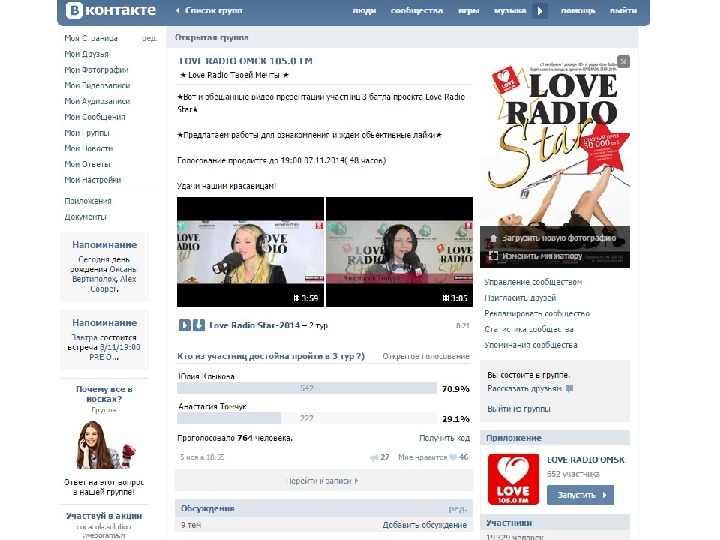The image size is (720, 540).
Task: Click Изменить миниатюру on avatar
Action: click(x=542, y=256)
